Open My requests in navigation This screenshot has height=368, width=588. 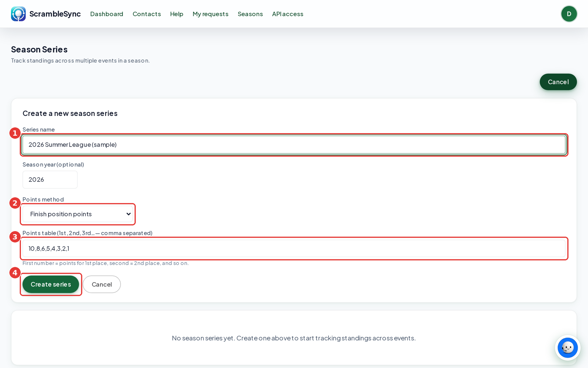[211, 14]
